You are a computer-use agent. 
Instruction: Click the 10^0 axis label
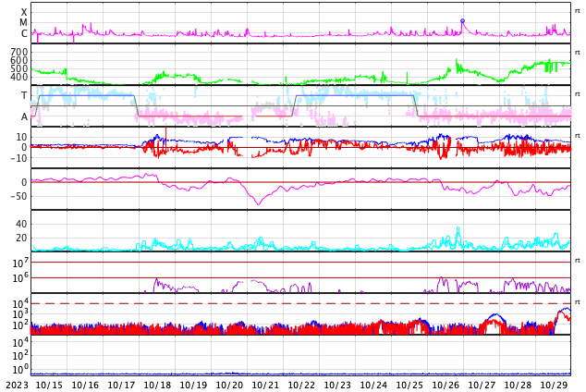20,370
